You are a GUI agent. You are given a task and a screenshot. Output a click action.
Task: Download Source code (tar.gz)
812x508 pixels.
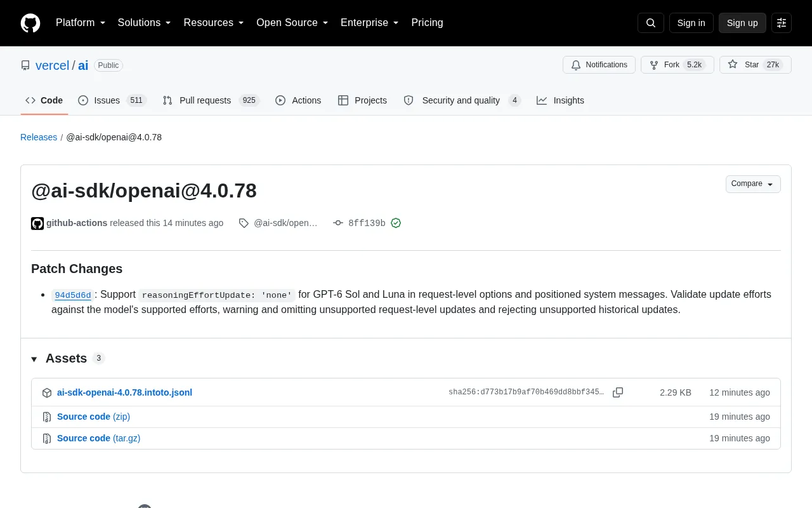[98, 438]
